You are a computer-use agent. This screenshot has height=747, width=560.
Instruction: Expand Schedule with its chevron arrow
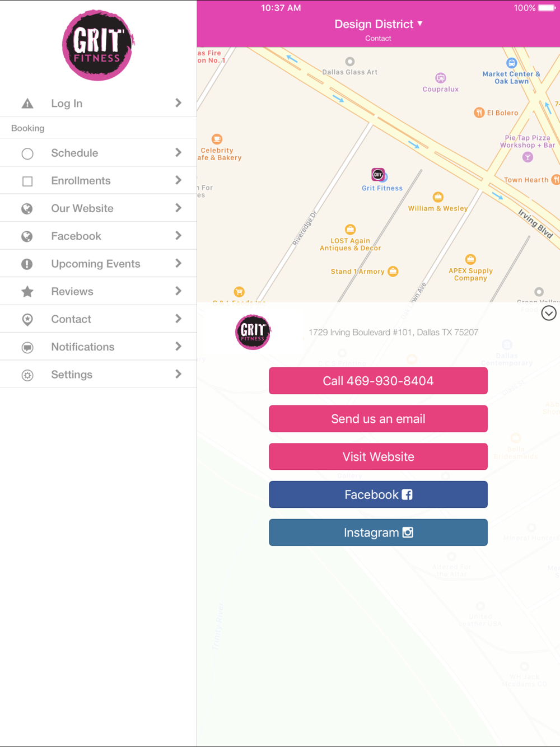178,153
